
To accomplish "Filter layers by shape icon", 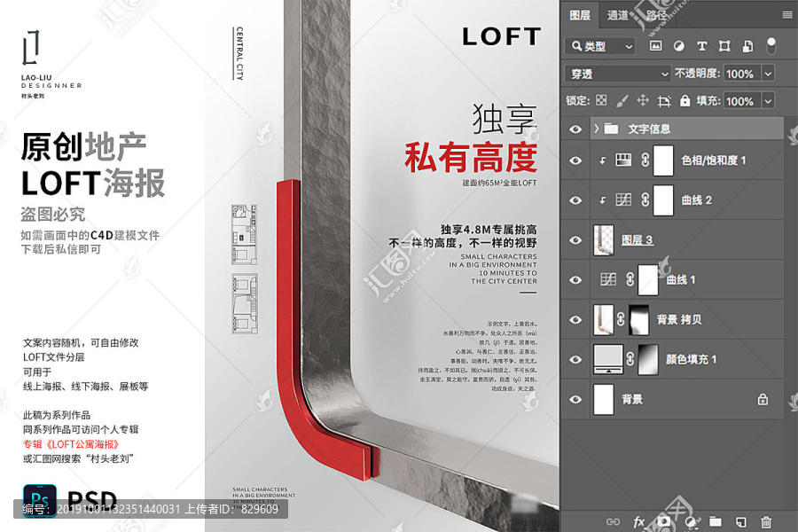I will (x=724, y=46).
